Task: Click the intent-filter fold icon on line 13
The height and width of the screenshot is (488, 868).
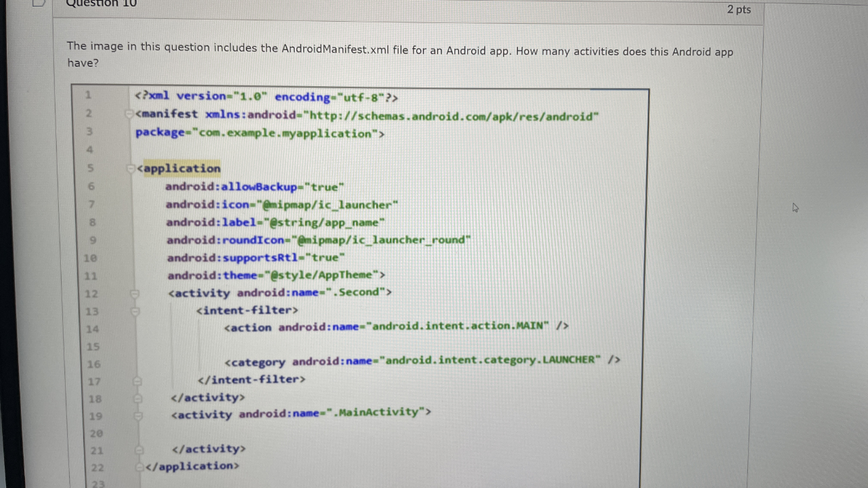Action: click(135, 311)
